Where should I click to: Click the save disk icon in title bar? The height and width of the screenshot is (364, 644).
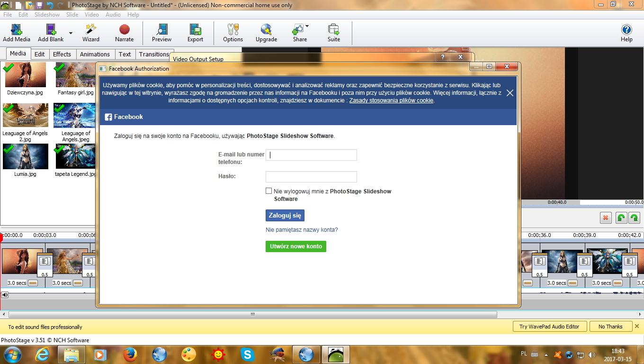[39, 5]
